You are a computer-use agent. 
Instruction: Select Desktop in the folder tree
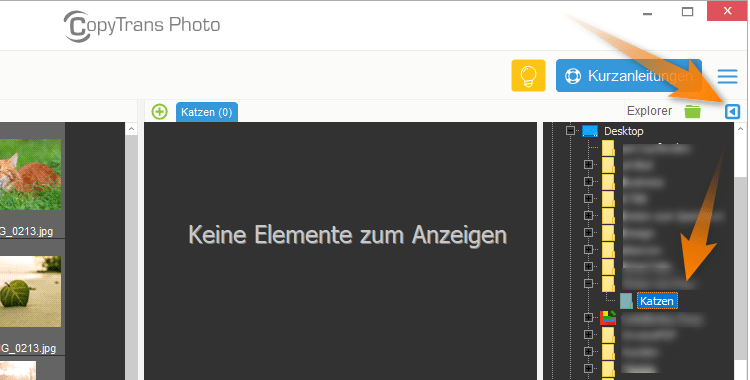pyautogui.click(x=623, y=131)
